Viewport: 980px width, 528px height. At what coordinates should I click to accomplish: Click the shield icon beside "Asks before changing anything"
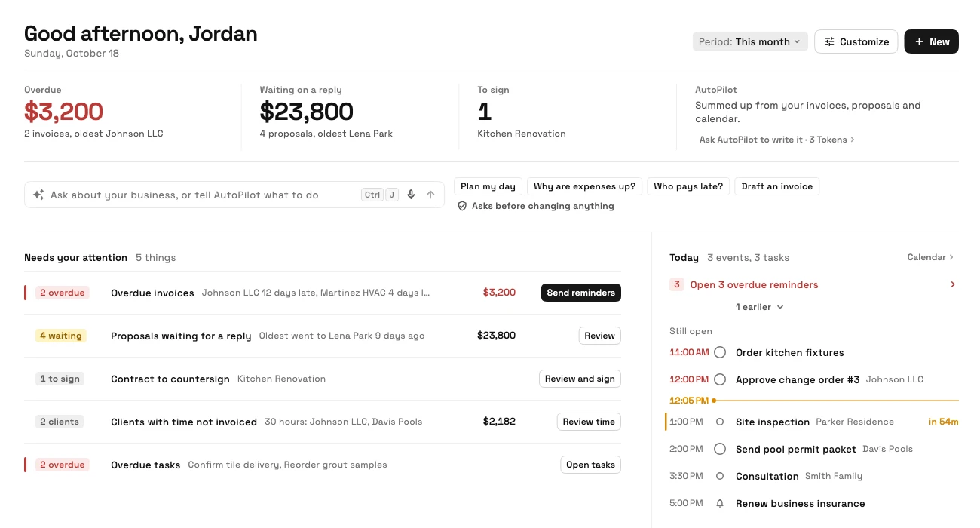click(x=462, y=206)
